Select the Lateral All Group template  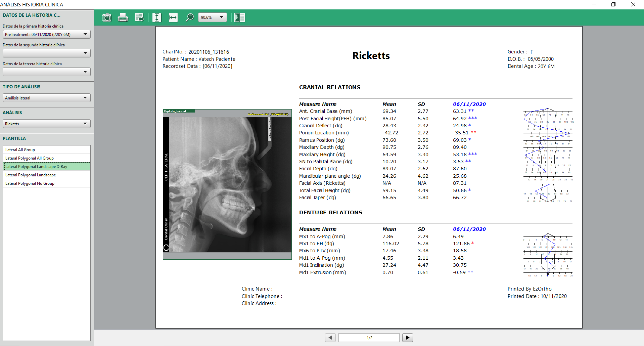(x=47, y=150)
